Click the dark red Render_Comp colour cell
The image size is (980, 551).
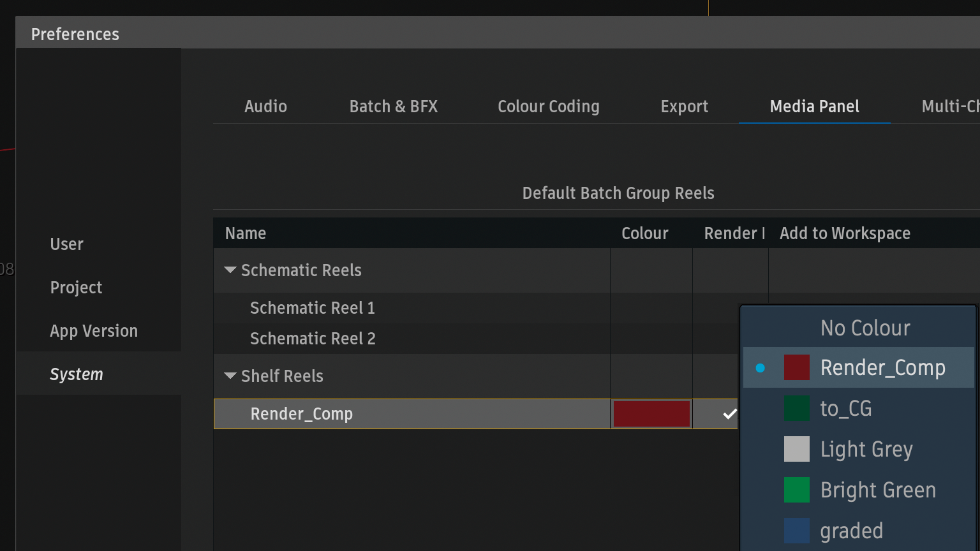coord(651,414)
